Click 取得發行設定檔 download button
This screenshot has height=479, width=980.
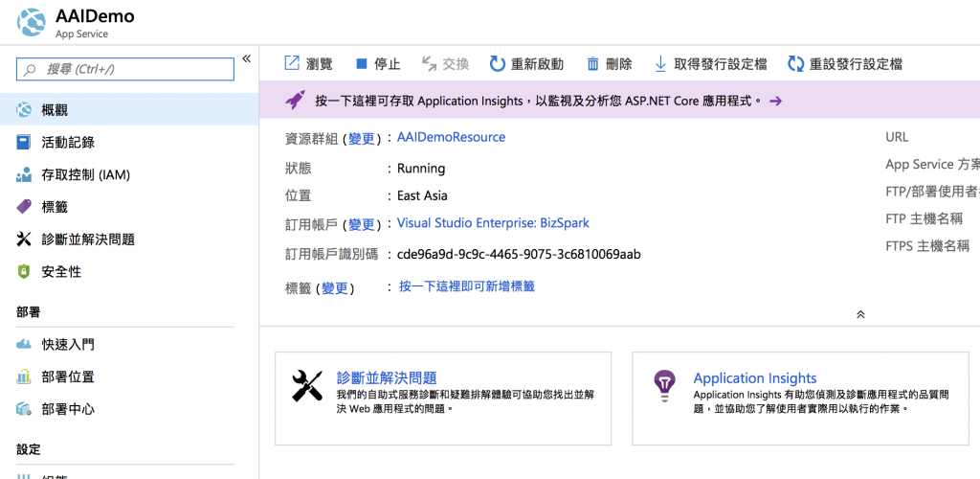coord(710,64)
